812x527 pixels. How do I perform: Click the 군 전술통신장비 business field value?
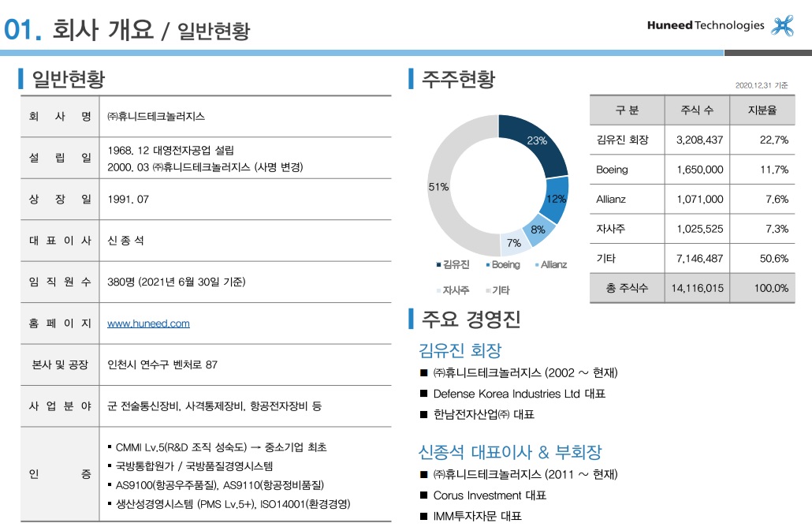pyautogui.click(x=214, y=406)
